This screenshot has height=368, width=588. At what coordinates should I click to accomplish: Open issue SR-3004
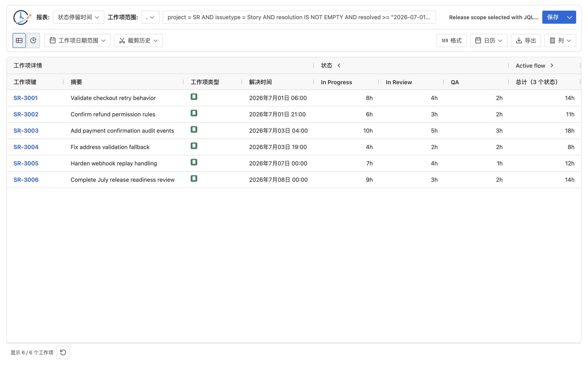click(26, 147)
